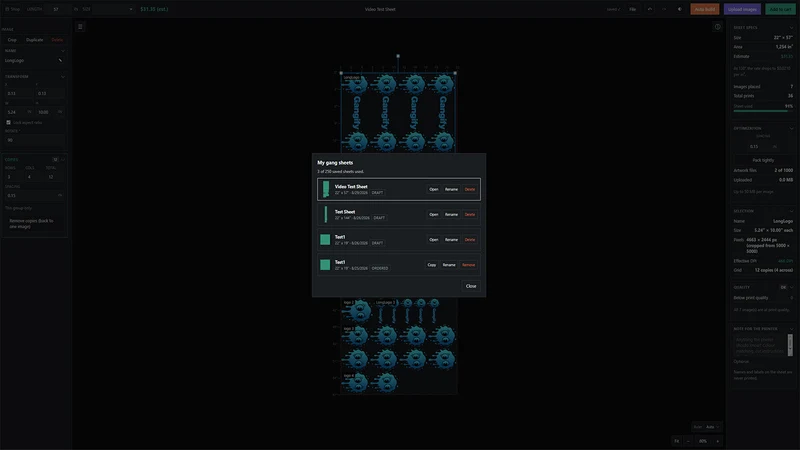Open the Video Test Sheet gang sheet
Screen dimensions: 800x450
coord(433,189)
